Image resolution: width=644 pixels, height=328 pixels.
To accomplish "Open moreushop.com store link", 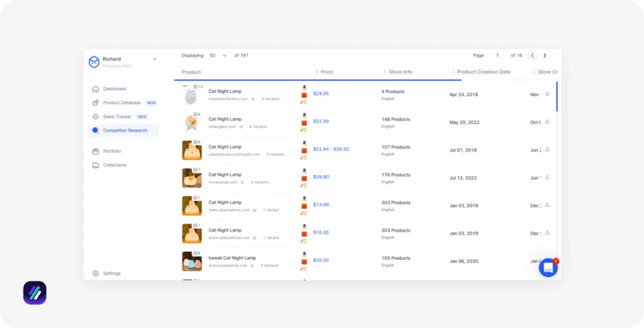I will coord(223,182).
